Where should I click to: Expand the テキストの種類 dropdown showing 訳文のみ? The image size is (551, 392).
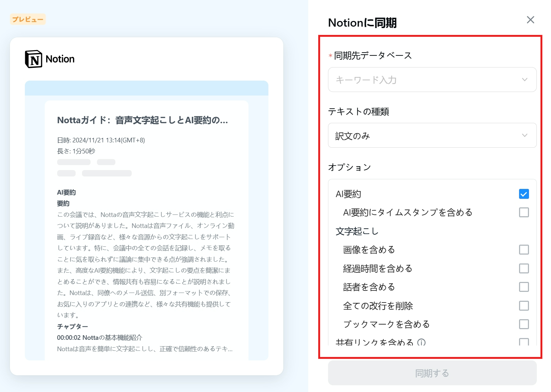pyautogui.click(x=432, y=135)
